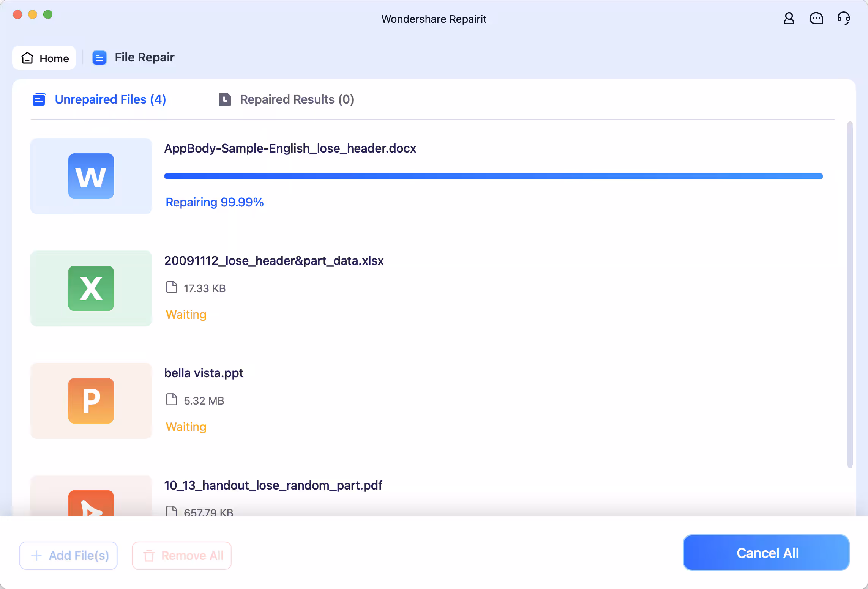This screenshot has height=589, width=868.
Task: Switch to Unrepaired Files (4) tab
Action: point(99,99)
